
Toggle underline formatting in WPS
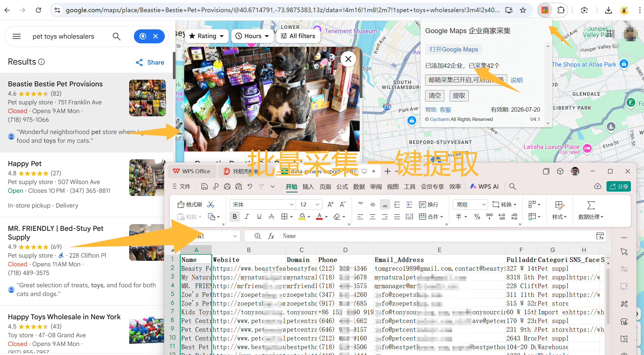(259, 217)
